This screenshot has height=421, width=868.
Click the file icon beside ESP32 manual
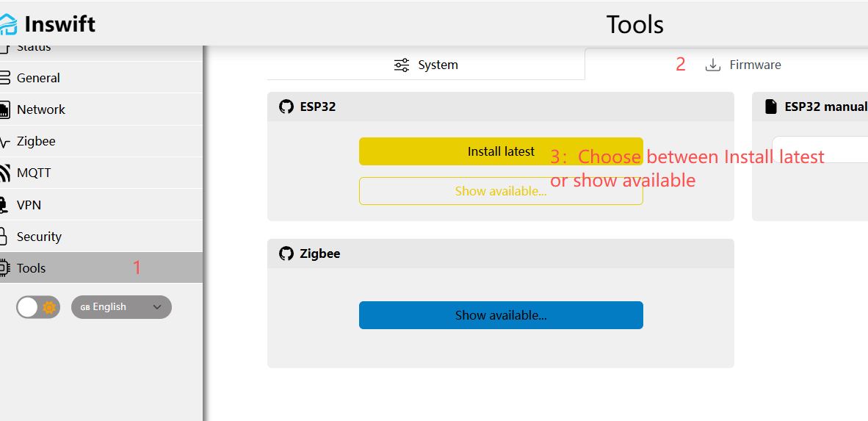pos(771,107)
